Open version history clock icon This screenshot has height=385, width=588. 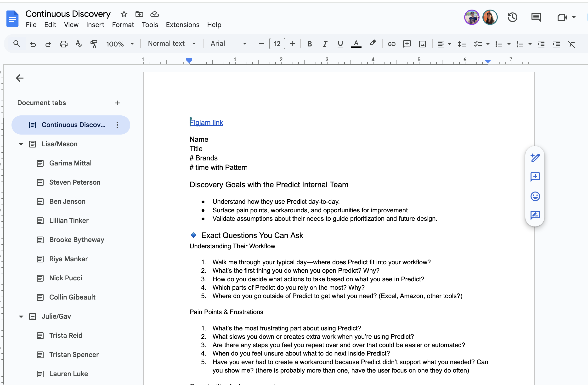click(513, 17)
